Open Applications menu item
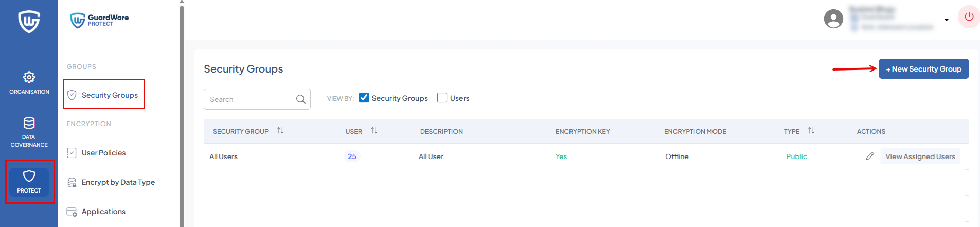Image resolution: width=980 pixels, height=227 pixels. [x=97, y=212]
